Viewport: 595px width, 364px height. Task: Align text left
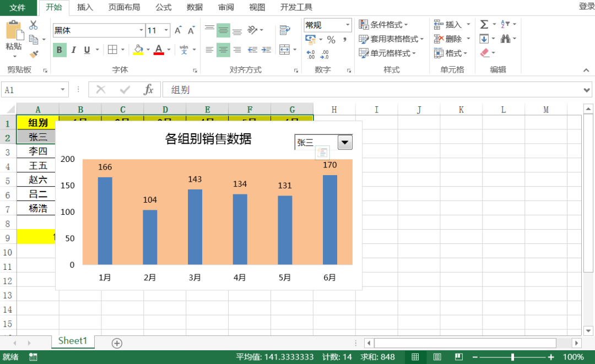coord(209,50)
